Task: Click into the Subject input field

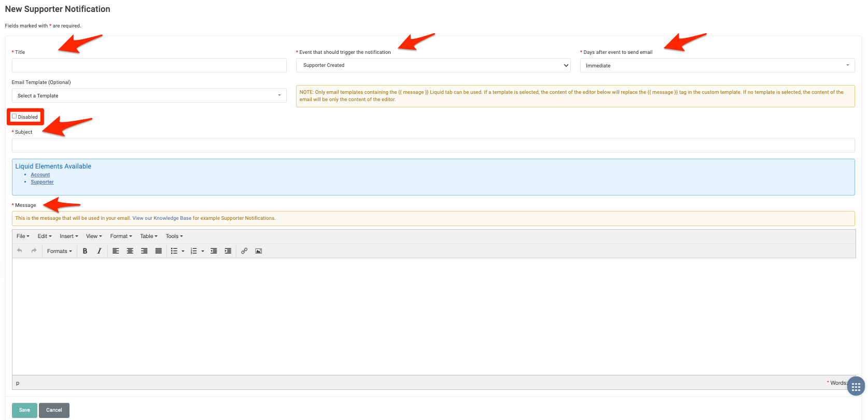Action: pyautogui.click(x=433, y=145)
